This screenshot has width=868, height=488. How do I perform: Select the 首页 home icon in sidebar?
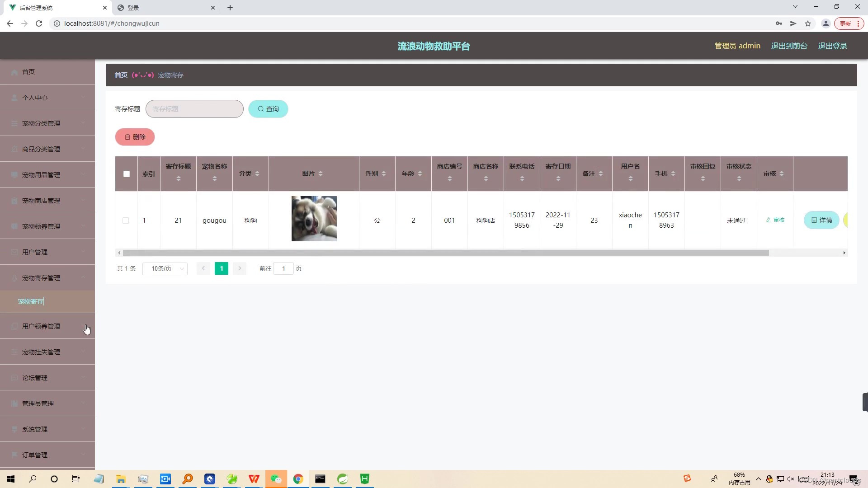coord(14,72)
